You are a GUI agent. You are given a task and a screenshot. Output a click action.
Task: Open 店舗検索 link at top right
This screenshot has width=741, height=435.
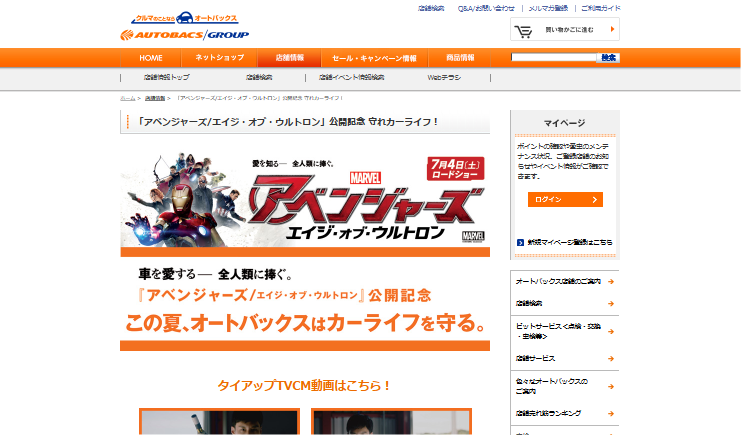(431, 8)
